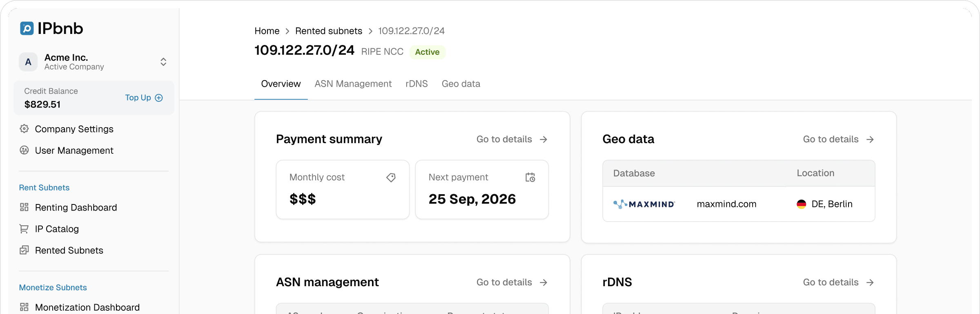Navigate to Home breadcrumb
Image resolution: width=980 pixels, height=314 pixels.
[x=267, y=31]
